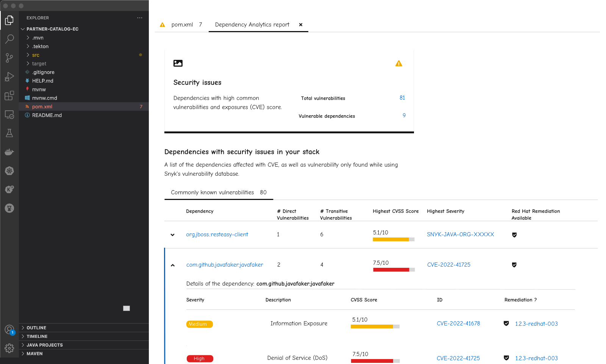The width and height of the screenshot is (606, 364).
Task: Open the Source Control view icon
Action: click(9, 58)
